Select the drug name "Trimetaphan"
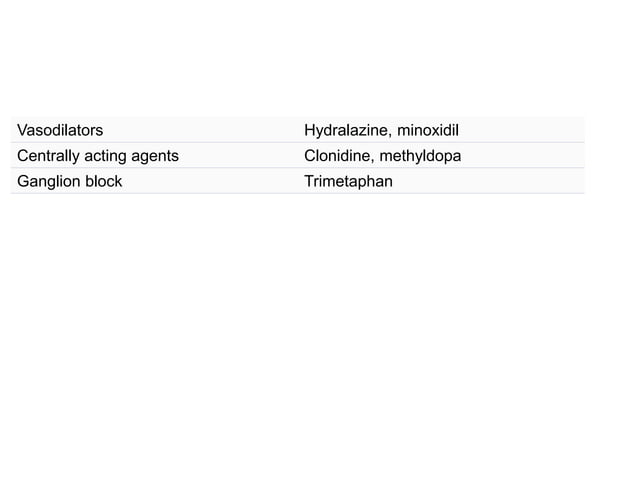The height and width of the screenshot is (478, 638). point(348,182)
